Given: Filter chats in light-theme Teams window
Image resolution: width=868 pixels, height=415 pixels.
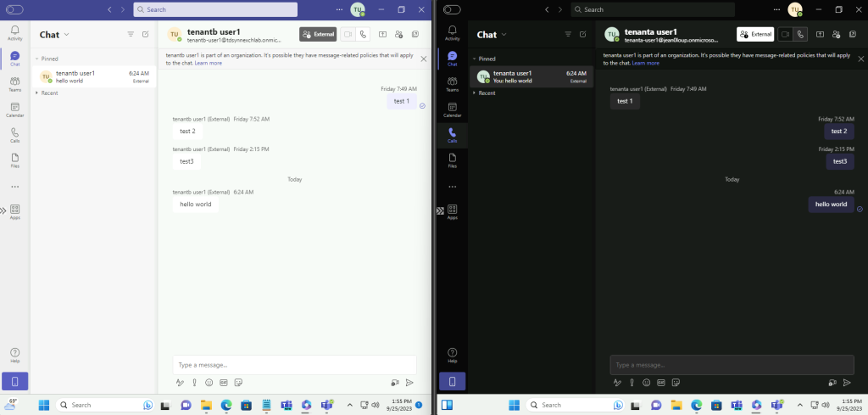Looking at the screenshot, I should coord(131,34).
